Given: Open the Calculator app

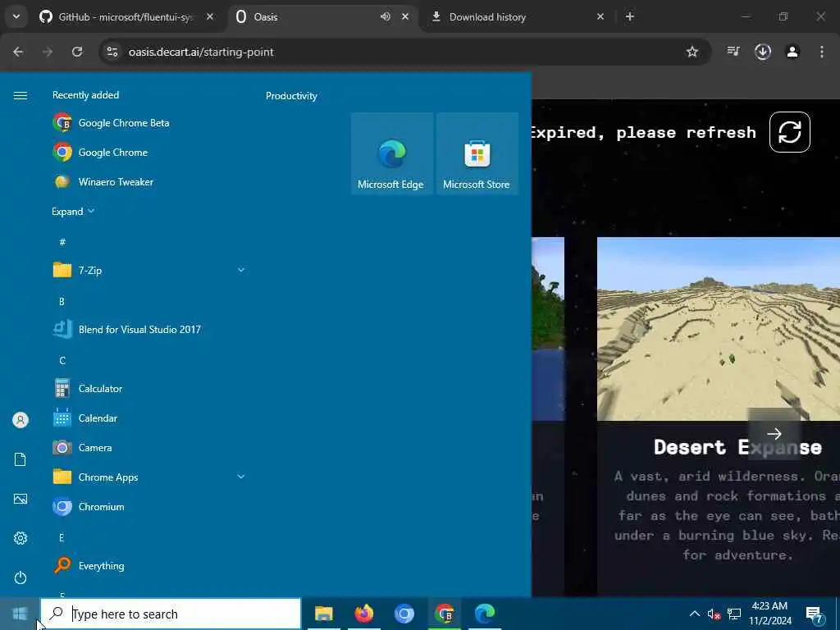Looking at the screenshot, I should [x=88, y=388].
